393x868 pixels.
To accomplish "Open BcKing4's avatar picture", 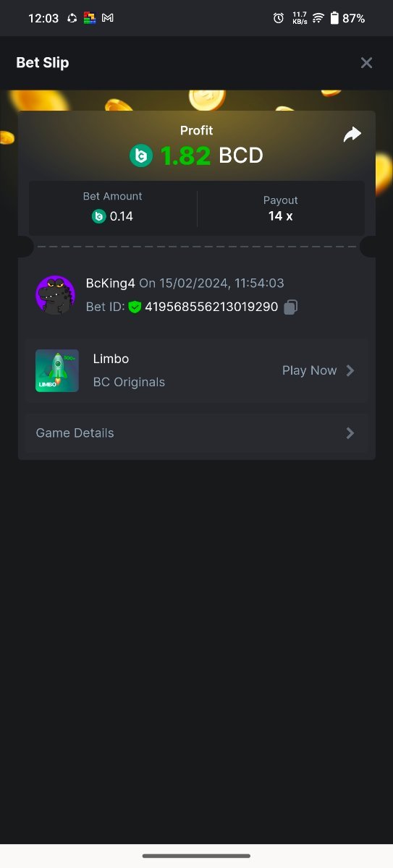I will [55, 295].
